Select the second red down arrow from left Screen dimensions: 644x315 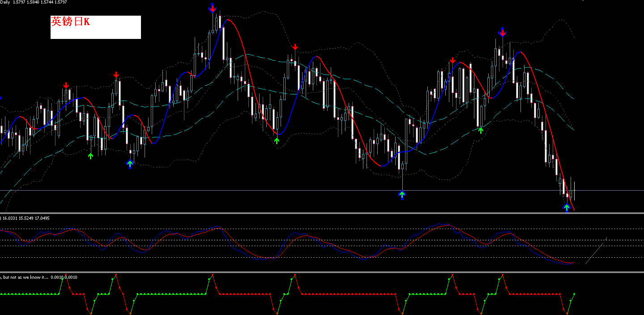coord(116,74)
